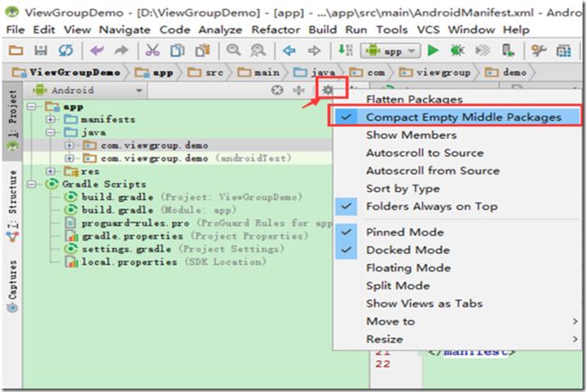Click the AVD Manager device icon
Screen dimensions: 586x392
pos(508,50)
